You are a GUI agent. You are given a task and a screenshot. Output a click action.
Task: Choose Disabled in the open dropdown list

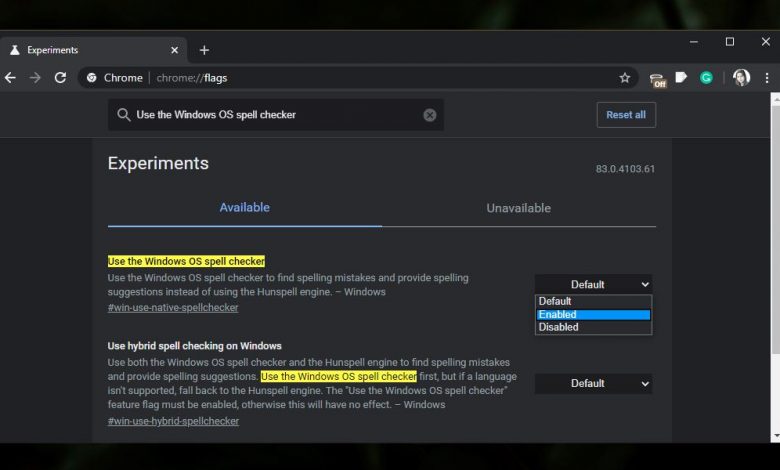(x=593, y=327)
